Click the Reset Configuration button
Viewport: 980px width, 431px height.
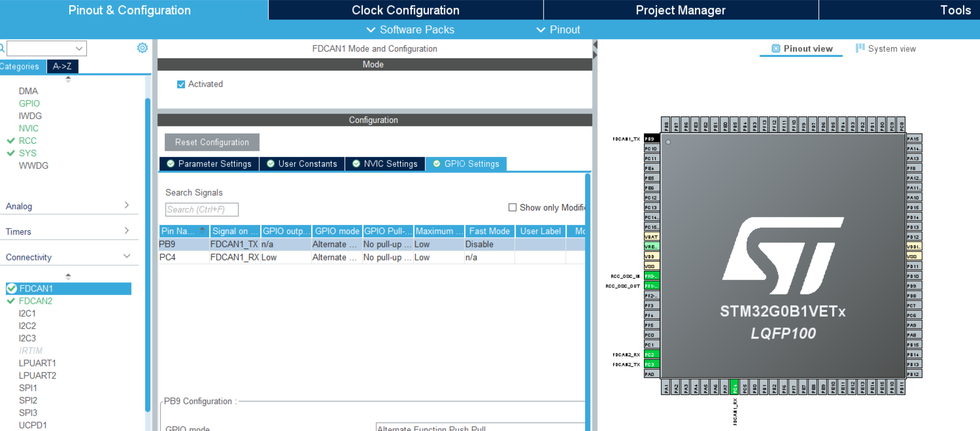pos(212,142)
